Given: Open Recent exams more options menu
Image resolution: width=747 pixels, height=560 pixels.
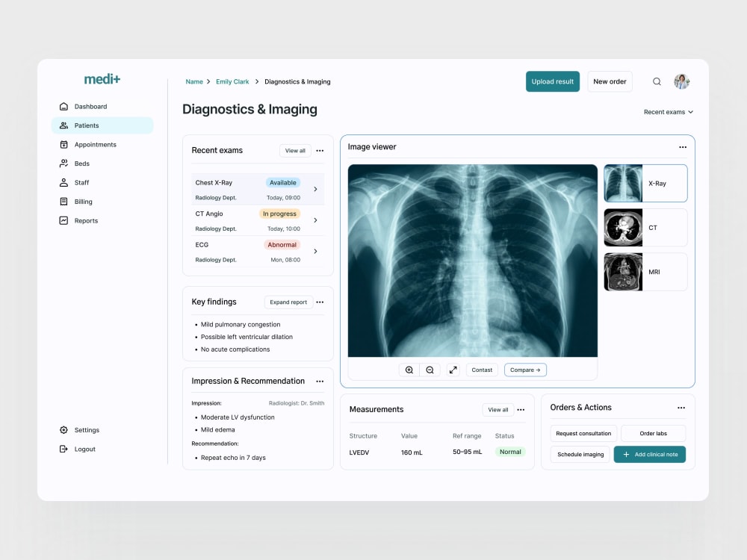Looking at the screenshot, I should tap(320, 151).
